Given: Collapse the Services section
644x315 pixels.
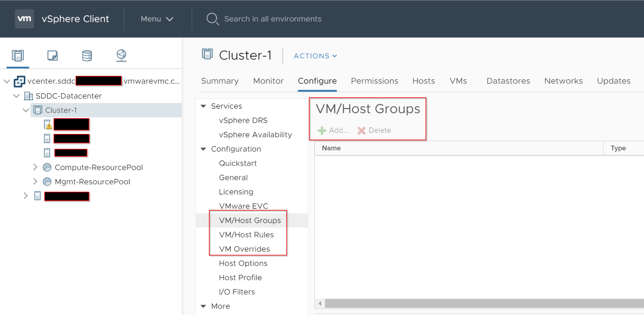Looking at the screenshot, I should (x=203, y=106).
